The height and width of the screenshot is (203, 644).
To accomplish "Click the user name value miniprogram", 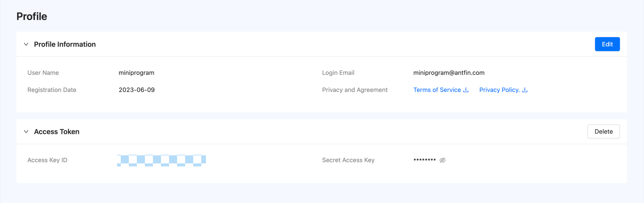I will point(136,73).
